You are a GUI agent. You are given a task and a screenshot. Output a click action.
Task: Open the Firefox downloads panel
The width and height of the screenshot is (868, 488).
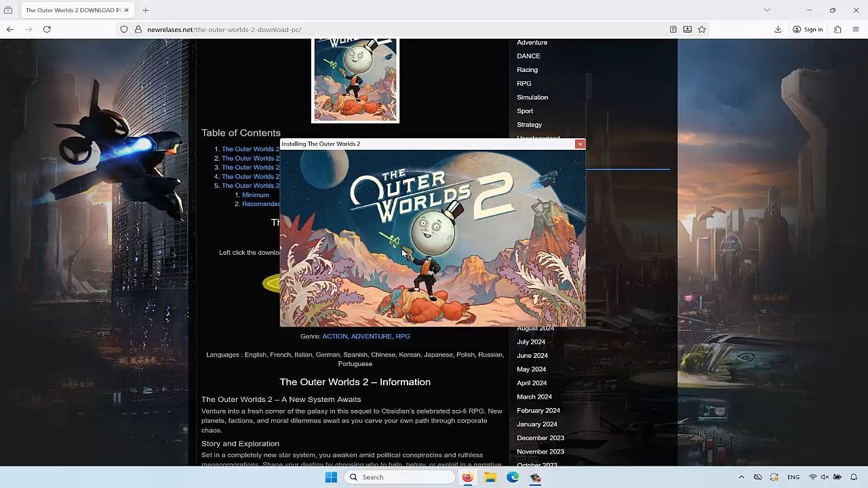click(778, 29)
